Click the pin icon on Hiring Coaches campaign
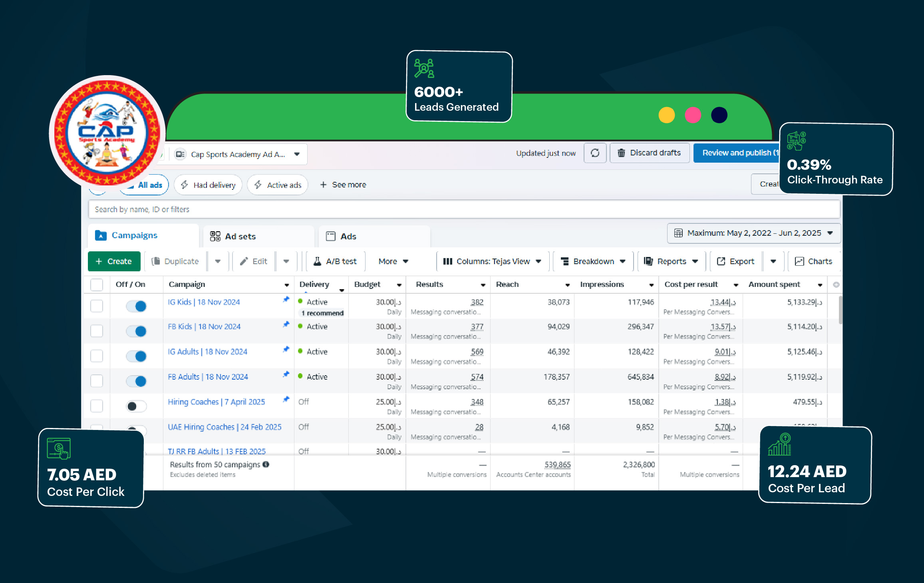This screenshot has height=583, width=924. pyautogui.click(x=286, y=399)
